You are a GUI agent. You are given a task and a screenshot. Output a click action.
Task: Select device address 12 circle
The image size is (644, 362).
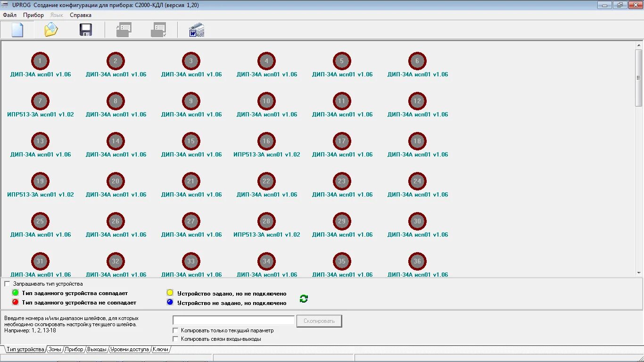pyautogui.click(x=417, y=101)
